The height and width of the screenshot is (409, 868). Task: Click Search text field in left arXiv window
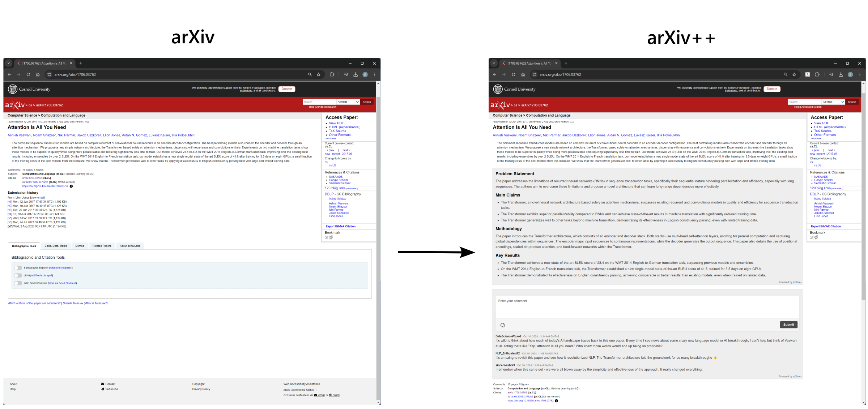[319, 102]
